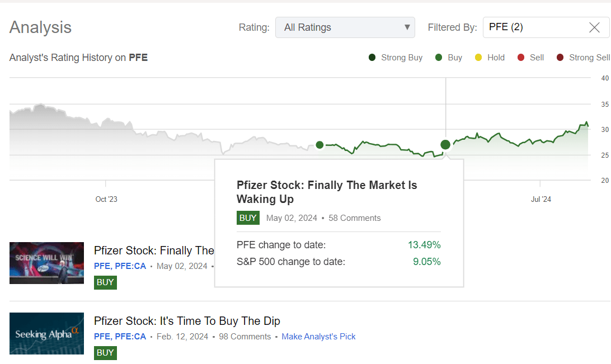Click the BUY badge in the tooltip
Viewport: 611px width, 364px height.
248,218
